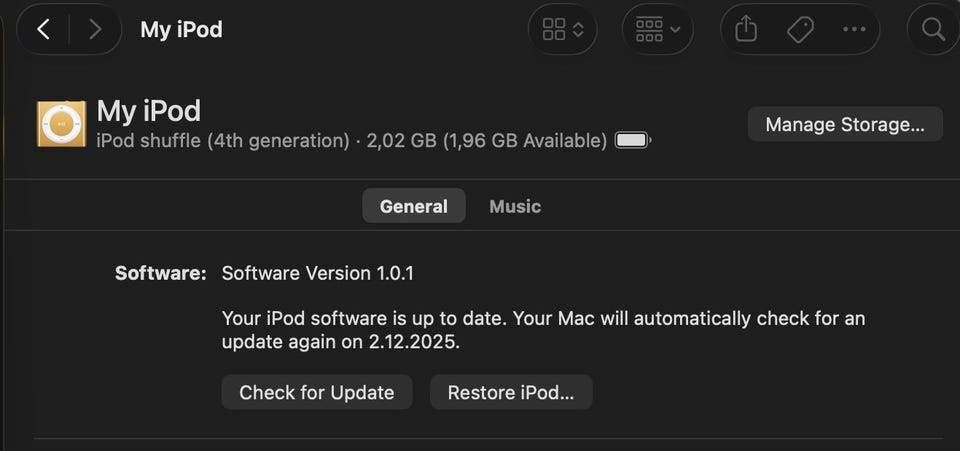Screen dimensions: 960x451
Task: Click the Share toolbar icon
Action: click(x=746, y=30)
